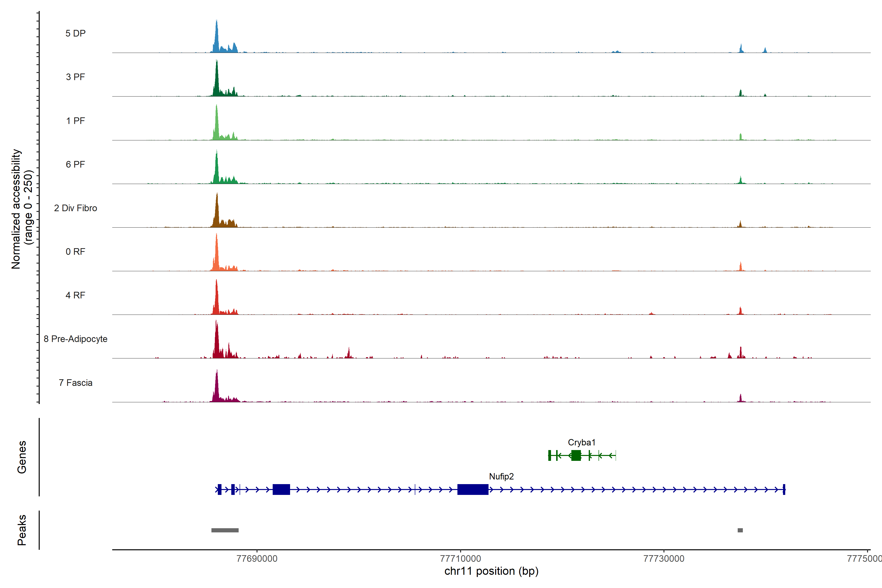Click the 7 Fascia track label

pyautogui.click(x=75, y=382)
